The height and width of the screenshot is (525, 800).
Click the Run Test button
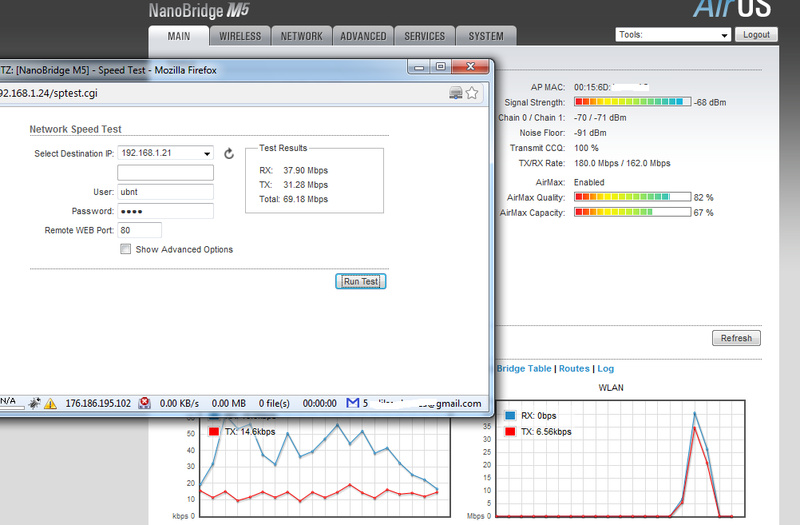pyautogui.click(x=361, y=281)
